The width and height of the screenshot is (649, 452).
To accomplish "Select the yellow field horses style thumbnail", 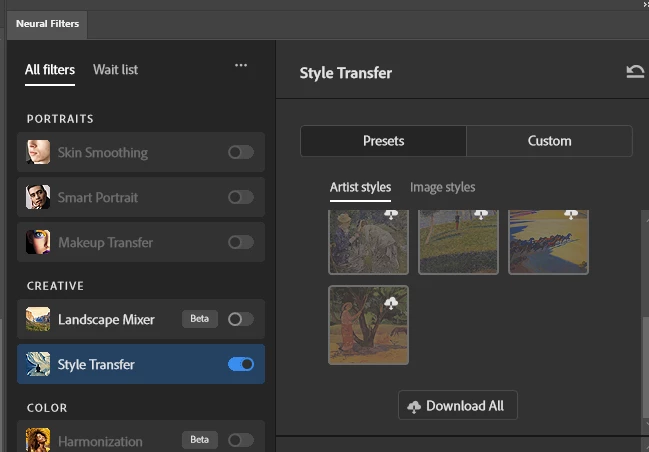I will [x=548, y=242].
